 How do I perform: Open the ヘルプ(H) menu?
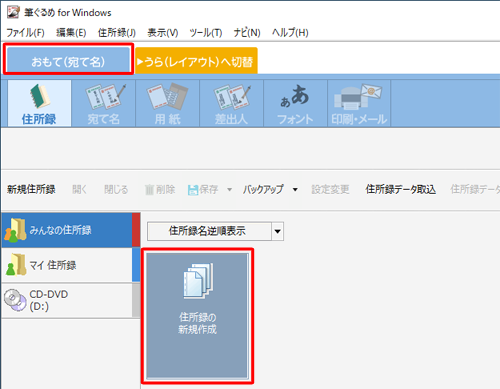click(x=290, y=33)
